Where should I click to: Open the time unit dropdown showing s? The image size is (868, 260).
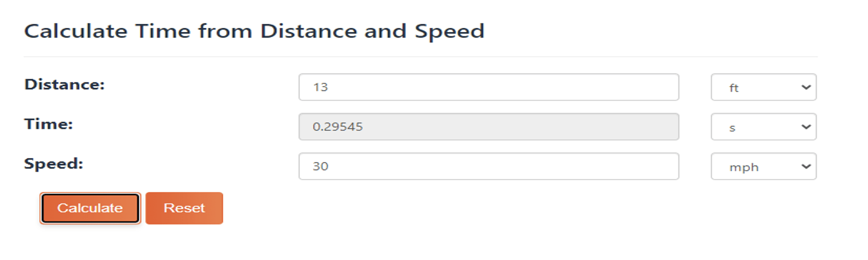763,127
